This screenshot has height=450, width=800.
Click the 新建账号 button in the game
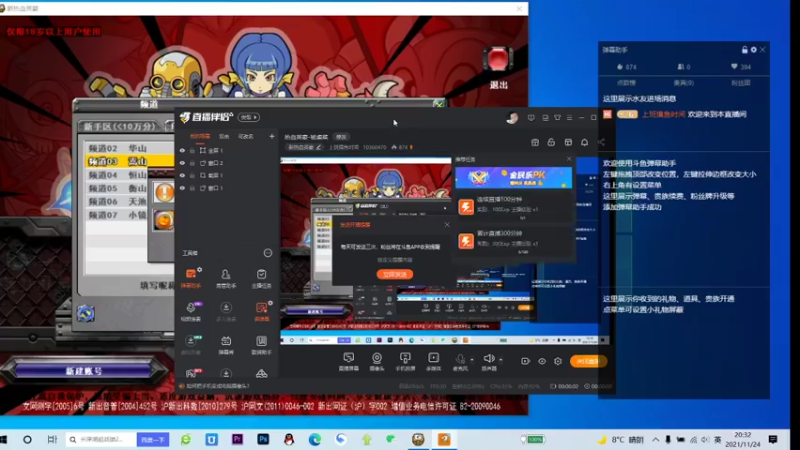coord(84,371)
